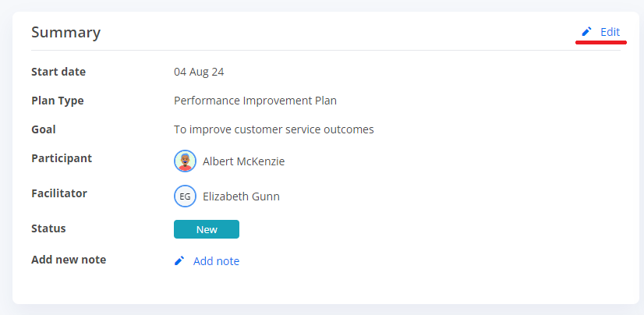Click the Plan Type label

coord(58,101)
